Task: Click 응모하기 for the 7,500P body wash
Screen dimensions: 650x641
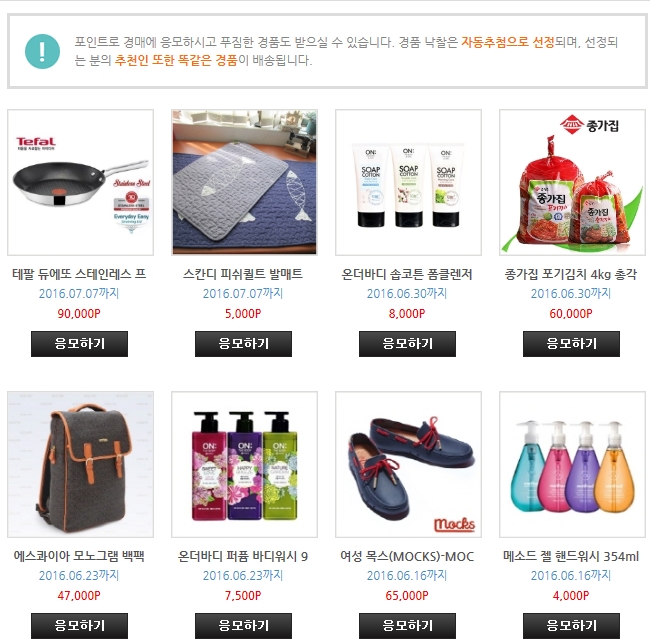Action: pyautogui.click(x=243, y=626)
